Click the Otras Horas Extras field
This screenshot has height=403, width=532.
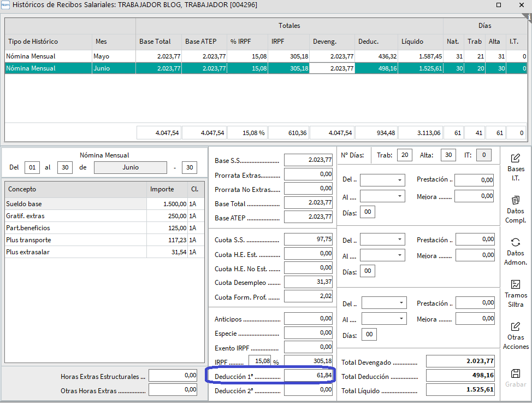click(x=173, y=390)
